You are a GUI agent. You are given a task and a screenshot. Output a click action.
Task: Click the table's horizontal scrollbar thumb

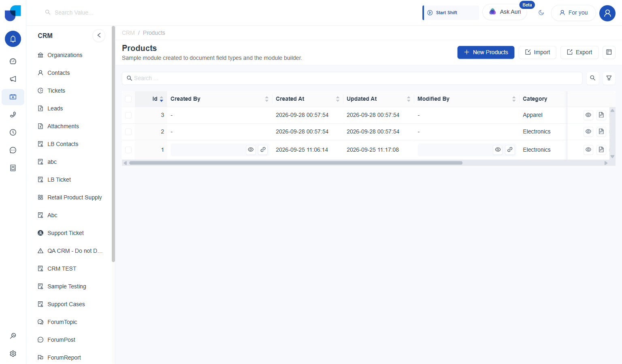tap(296, 163)
